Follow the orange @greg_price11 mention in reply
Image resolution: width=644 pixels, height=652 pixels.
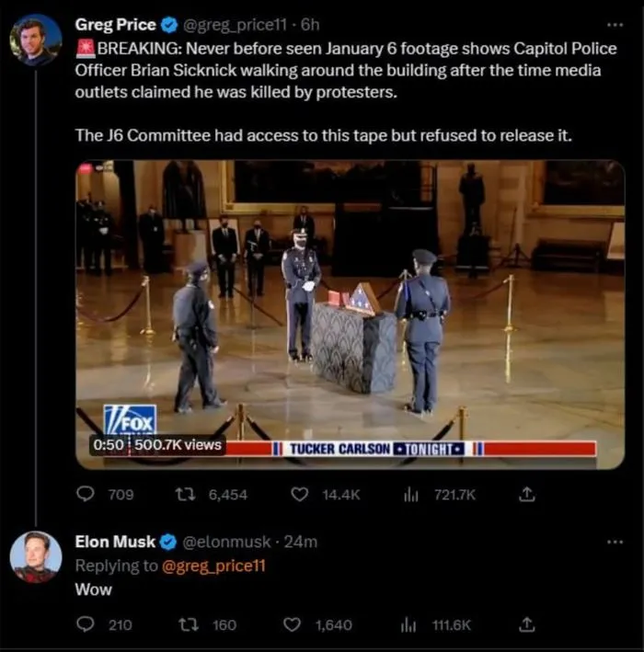(213, 566)
